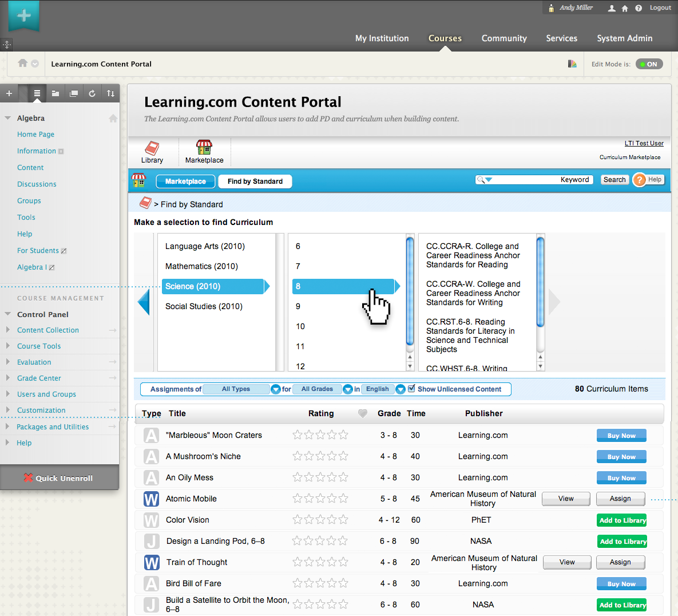Click Assign for Train of Thought

620,562
